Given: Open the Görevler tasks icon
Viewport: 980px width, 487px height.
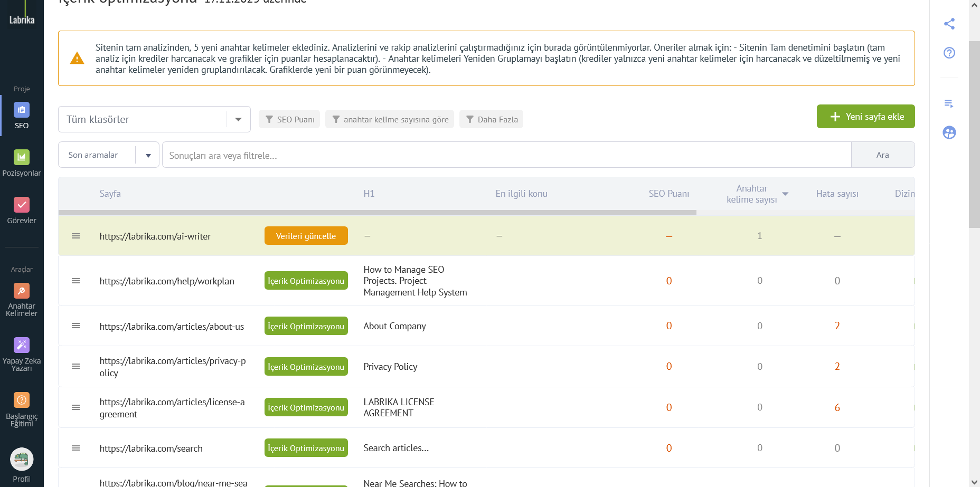Looking at the screenshot, I should 22,205.
